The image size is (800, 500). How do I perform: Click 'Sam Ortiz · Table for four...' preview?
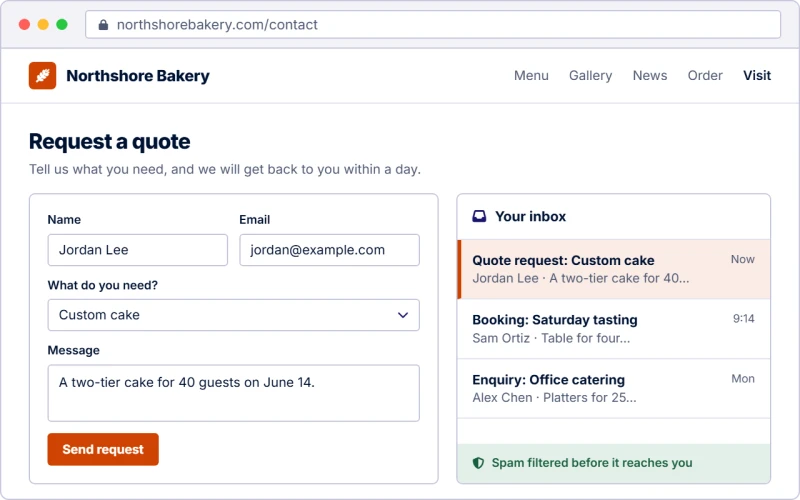(551, 338)
